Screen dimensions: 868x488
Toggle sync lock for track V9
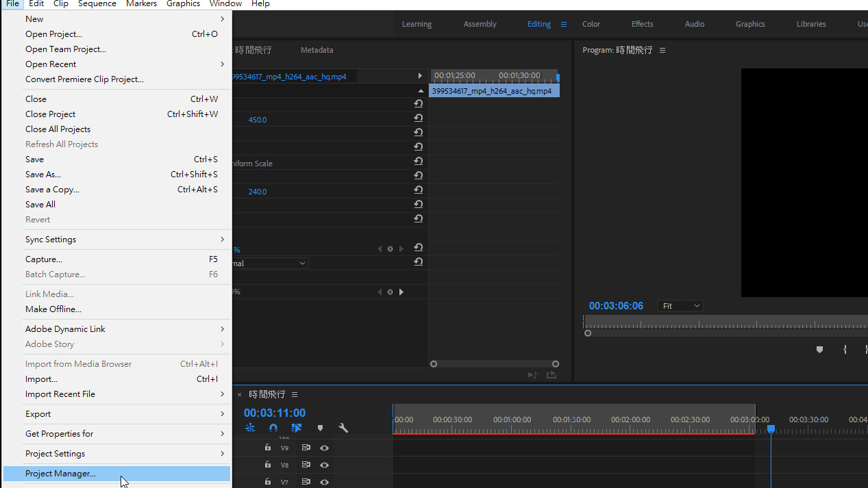point(306,448)
